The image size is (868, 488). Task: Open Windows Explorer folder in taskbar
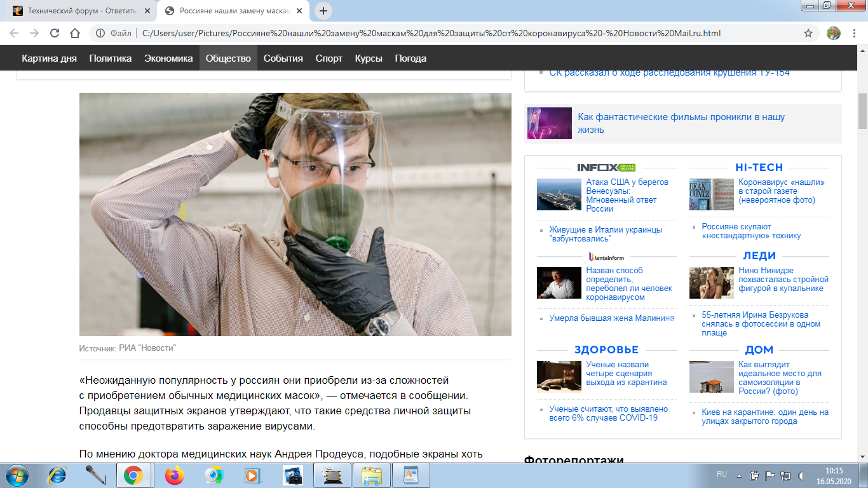(x=372, y=475)
